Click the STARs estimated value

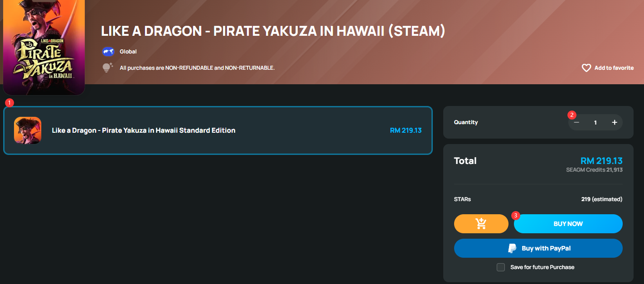tap(602, 199)
